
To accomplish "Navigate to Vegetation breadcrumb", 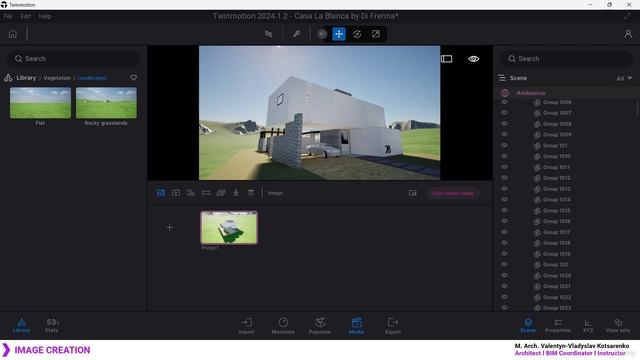I will (57, 78).
